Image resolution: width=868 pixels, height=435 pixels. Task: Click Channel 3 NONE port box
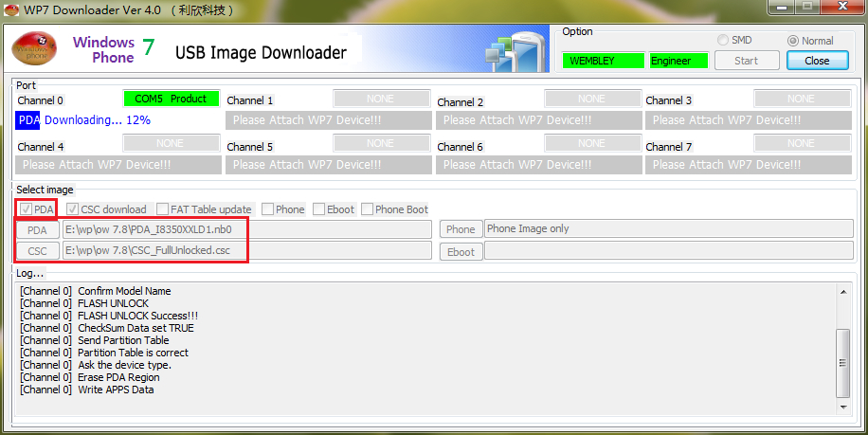[x=802, y=99]
